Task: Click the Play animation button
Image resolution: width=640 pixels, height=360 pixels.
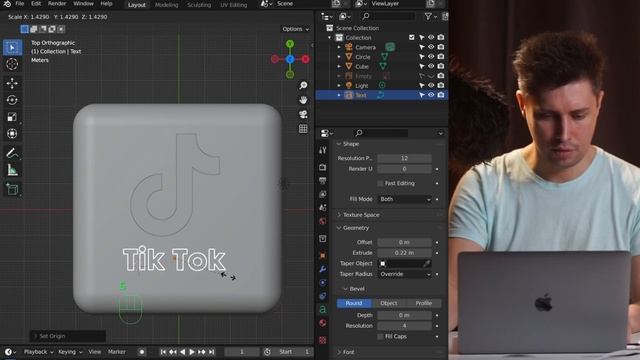Action: coord(192,352)
